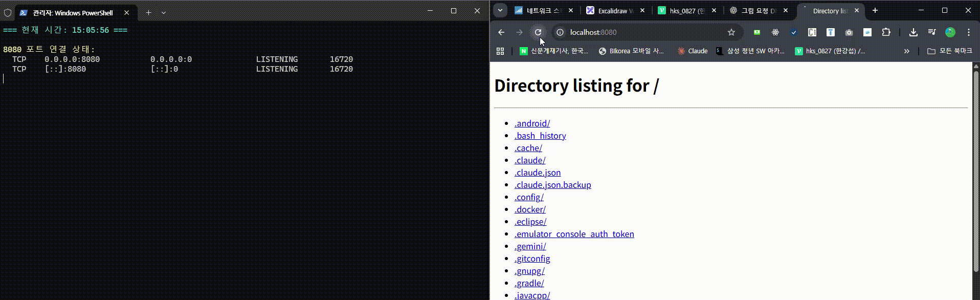Open the React developer tools extension
980x300 pixels.
(x=775, y=32)
